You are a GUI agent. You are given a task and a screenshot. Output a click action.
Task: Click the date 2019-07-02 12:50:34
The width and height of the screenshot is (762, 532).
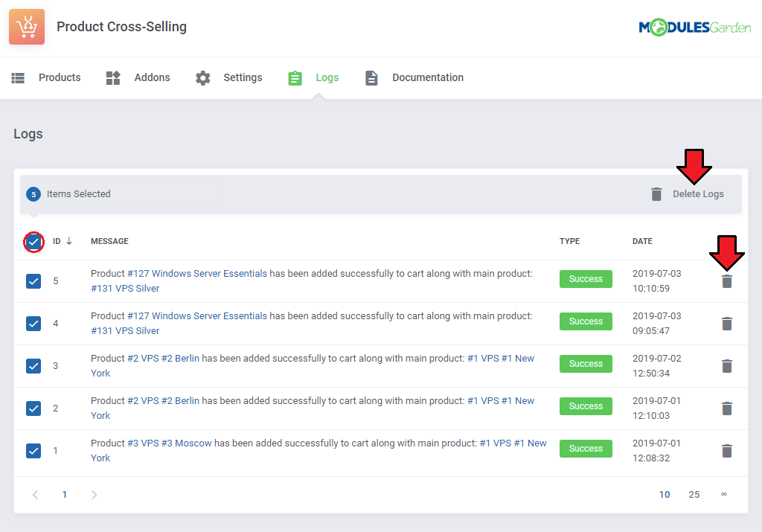coord(656,366)
